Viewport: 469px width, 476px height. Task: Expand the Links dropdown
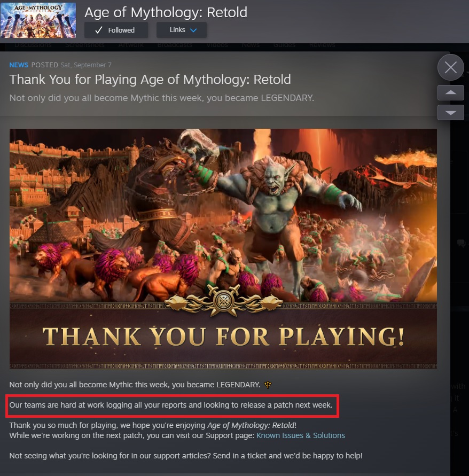pos(182,30)
